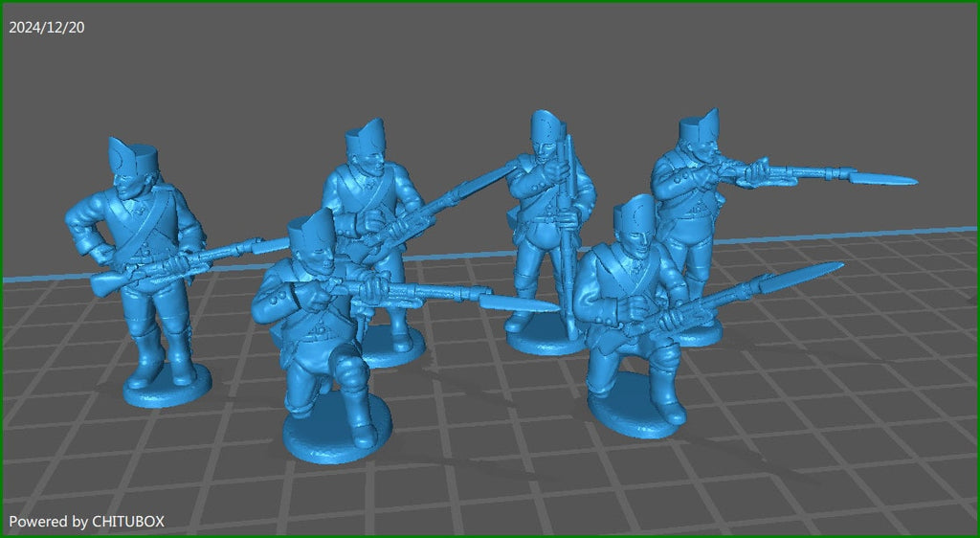The height and width of the screenshot is (538, 980).
Task: Click the 'Powered by CHITUBOX' watermark text
Action: click(x=87, y=522)
